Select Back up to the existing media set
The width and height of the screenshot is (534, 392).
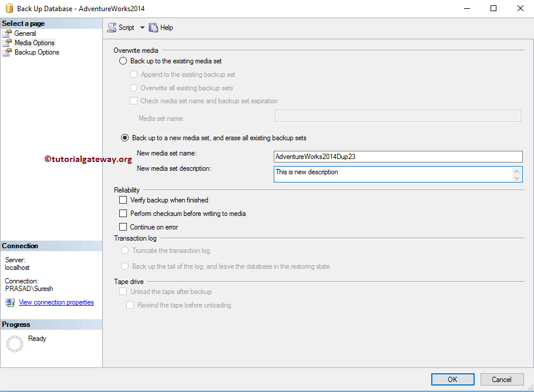click(123, 61)
